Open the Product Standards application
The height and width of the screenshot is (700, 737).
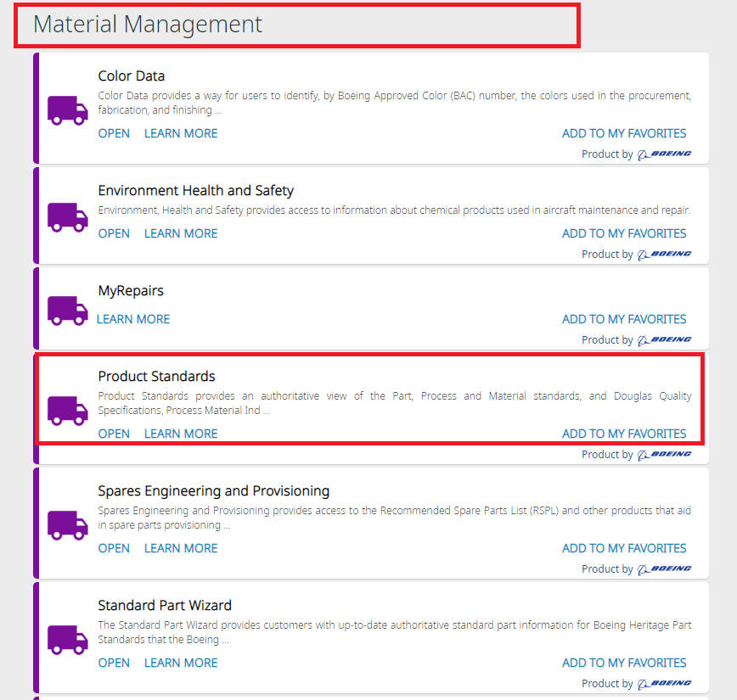114,434
